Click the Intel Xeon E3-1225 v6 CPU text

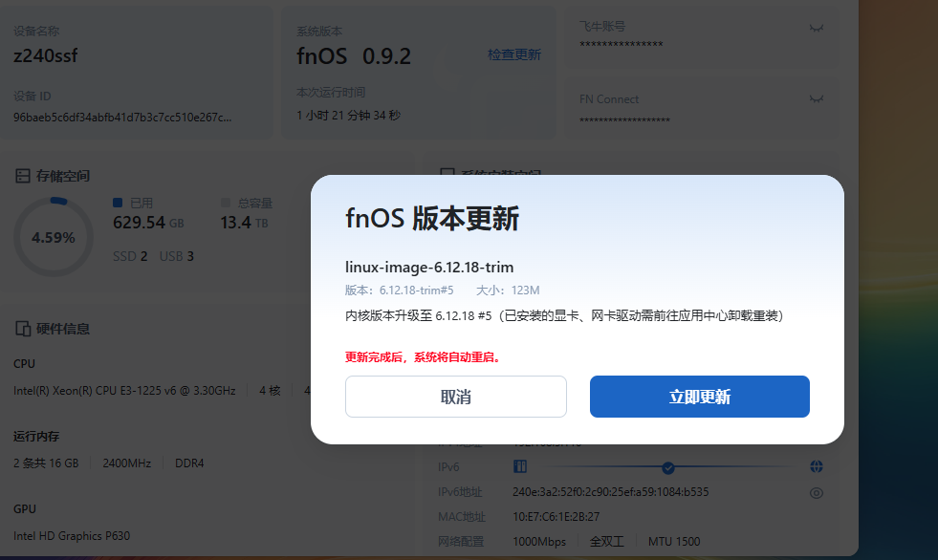(124, 391)
